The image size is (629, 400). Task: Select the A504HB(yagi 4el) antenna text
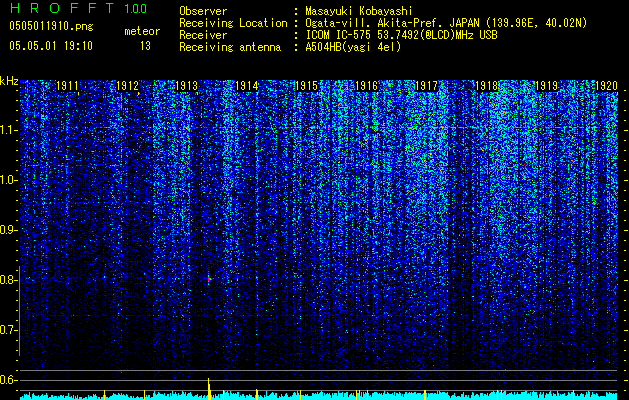353,47
